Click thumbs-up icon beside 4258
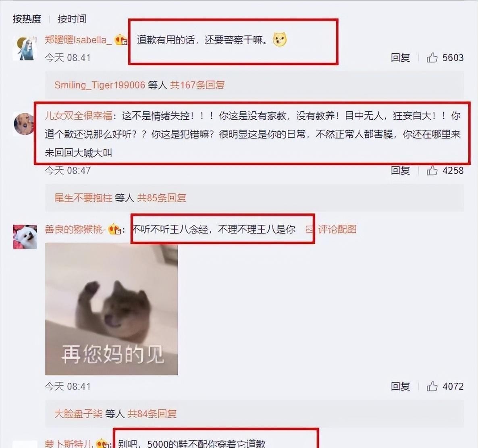 [432, 170]
